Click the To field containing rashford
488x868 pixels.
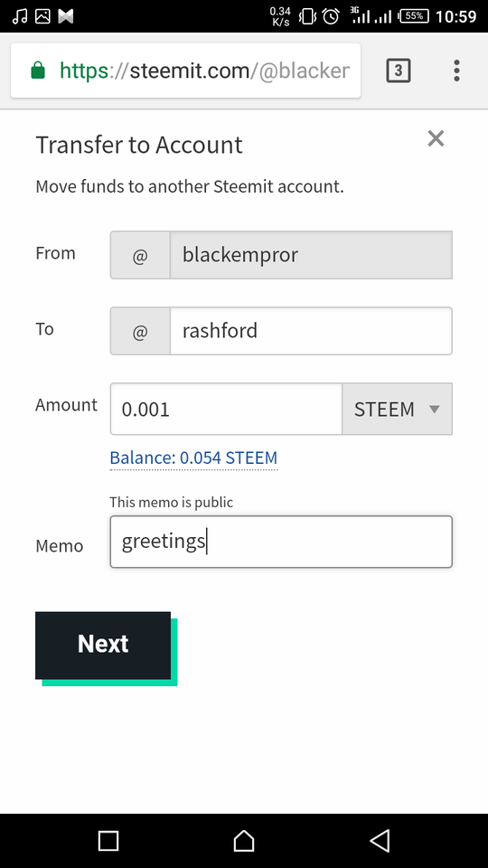click(311, 331)
